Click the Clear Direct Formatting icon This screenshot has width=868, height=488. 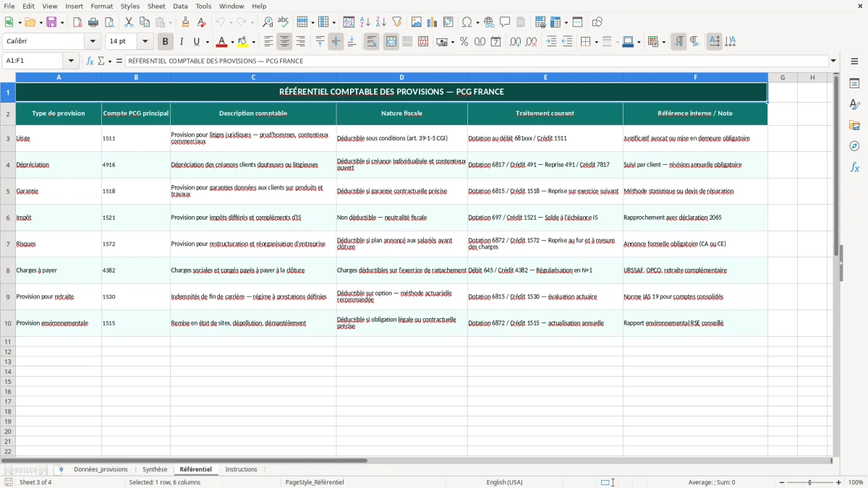coord(202,22)
